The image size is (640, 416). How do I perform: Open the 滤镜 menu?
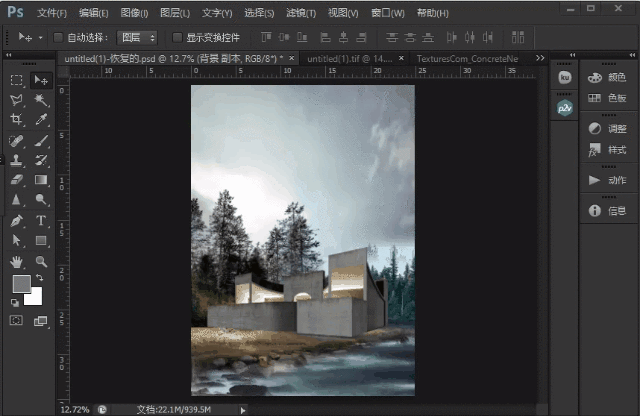(301, 13)
